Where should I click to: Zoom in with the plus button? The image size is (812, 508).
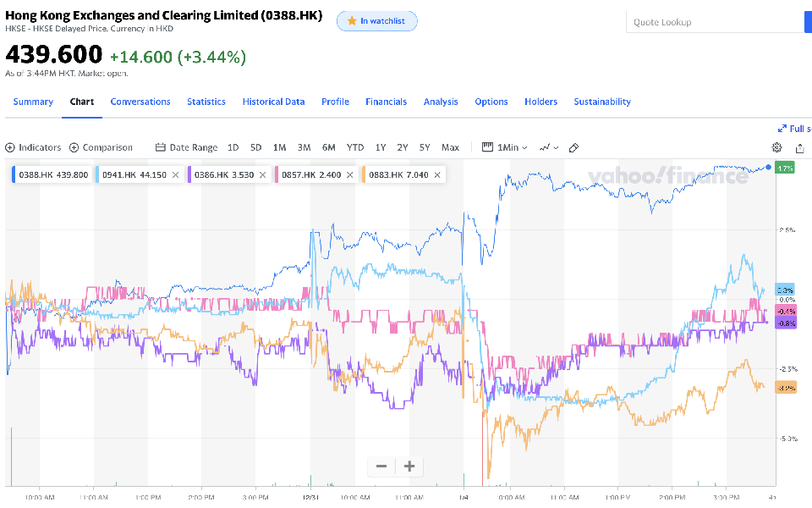pos(409,466)
